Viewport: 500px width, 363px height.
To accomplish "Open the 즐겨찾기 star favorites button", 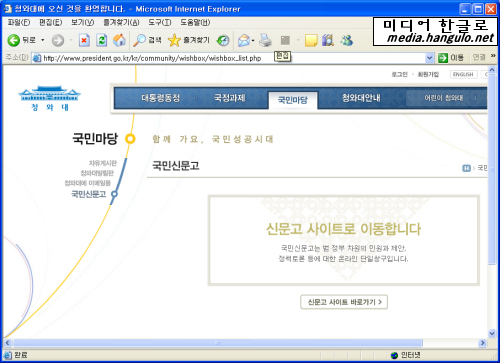I will pyautogui.click(x=189, y=40).
